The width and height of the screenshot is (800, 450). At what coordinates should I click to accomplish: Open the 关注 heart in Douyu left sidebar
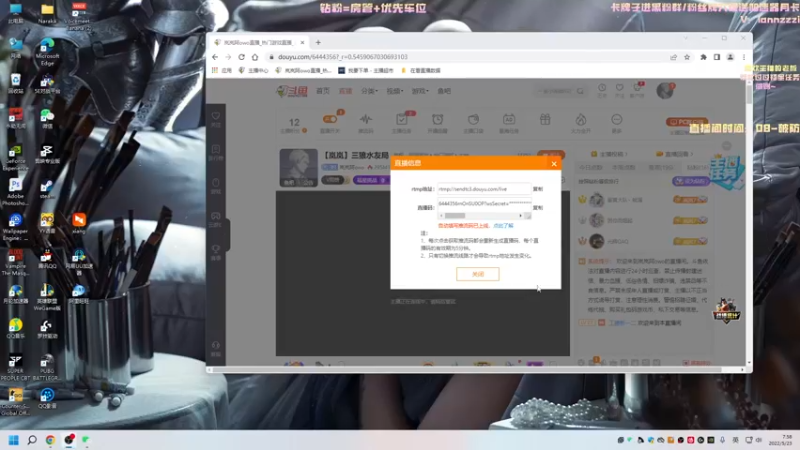point(216,119)
